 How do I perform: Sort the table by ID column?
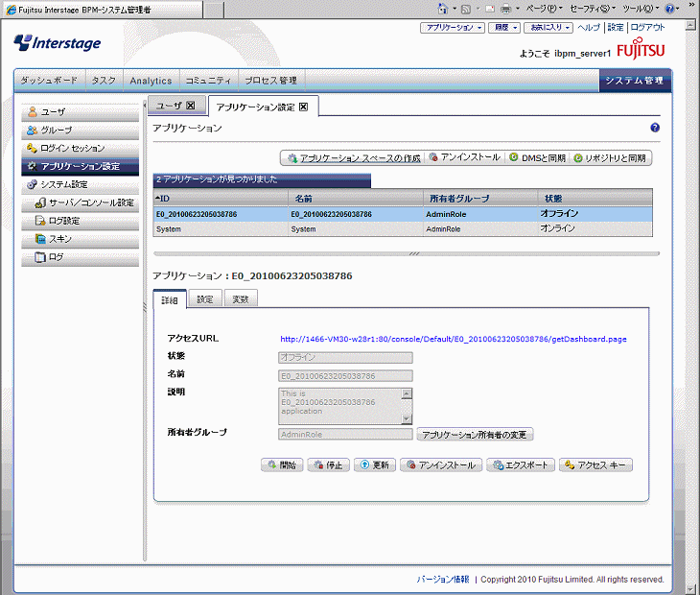click(221, 199)
